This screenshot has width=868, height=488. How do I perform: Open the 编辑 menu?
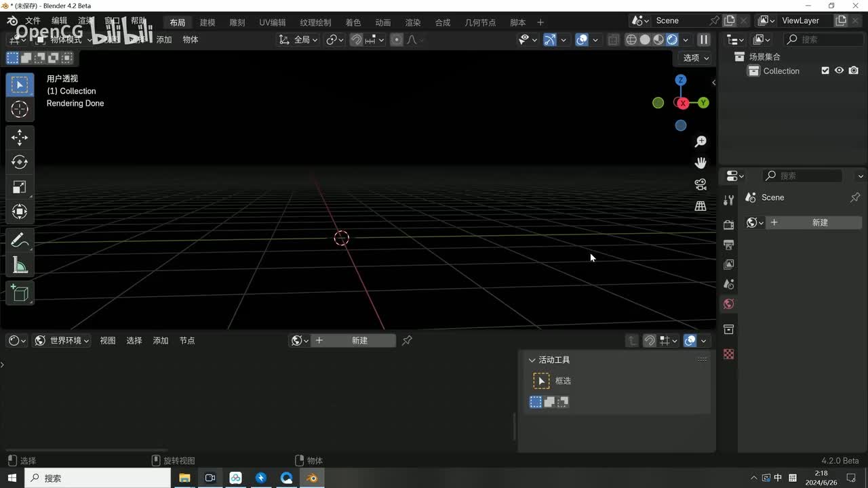click(60, 21)
